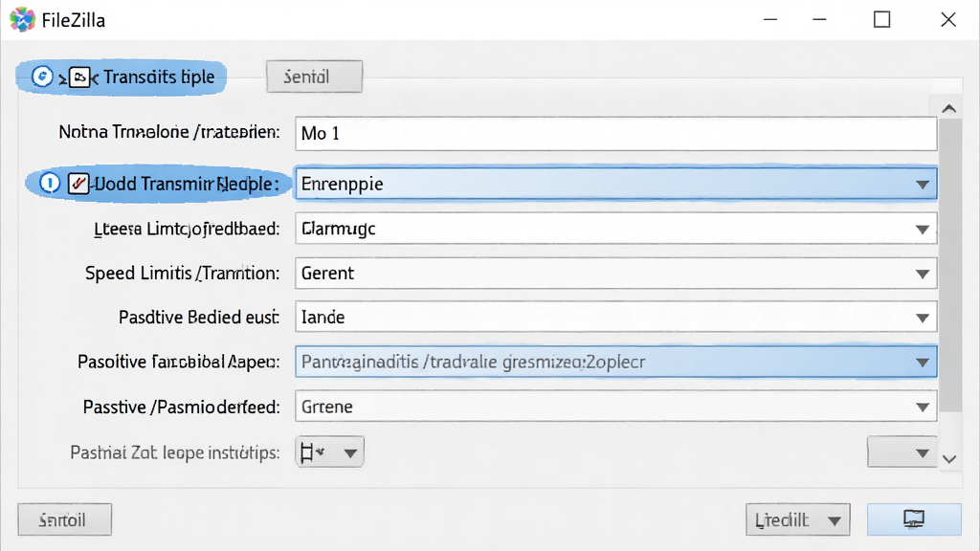Click the Pastriai Zot leope instiotips label

[174, 452]
